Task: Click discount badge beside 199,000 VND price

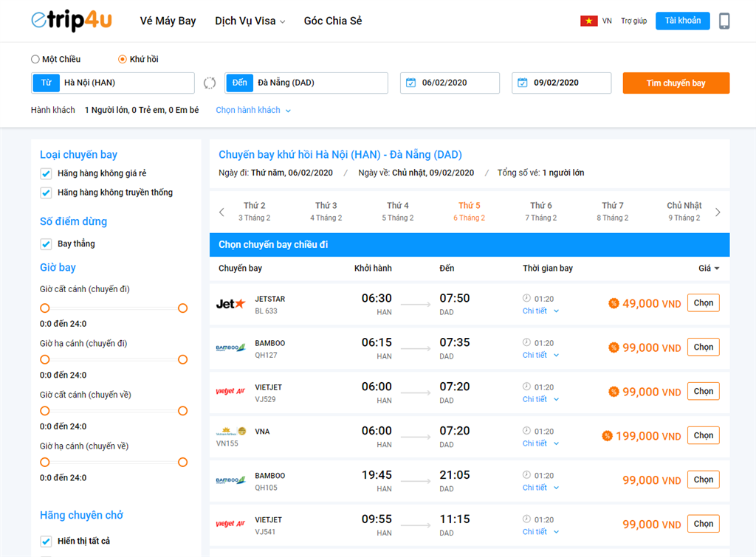Action: pyautogui.click(x=607, y=435)
